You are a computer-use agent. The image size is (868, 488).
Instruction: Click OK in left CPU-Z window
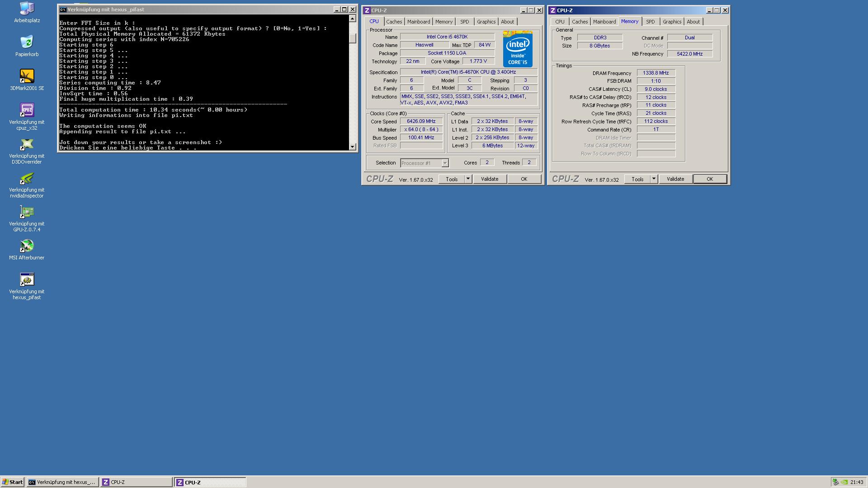(x=524, y=179)
